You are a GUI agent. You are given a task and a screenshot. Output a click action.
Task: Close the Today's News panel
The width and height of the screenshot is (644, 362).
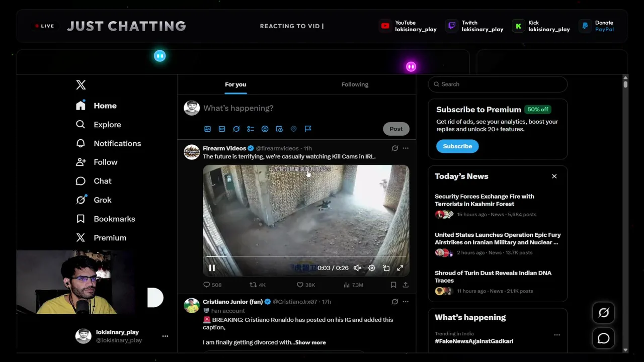(554, 176)
